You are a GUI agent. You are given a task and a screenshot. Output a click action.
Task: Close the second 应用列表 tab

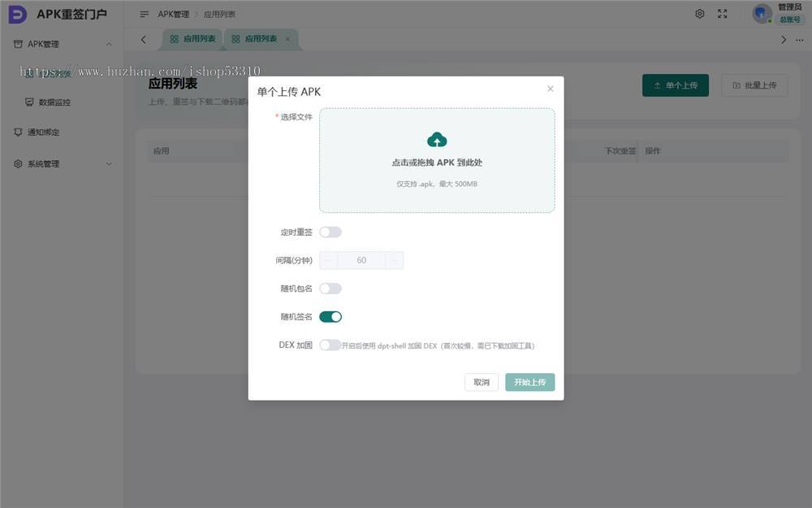click(x=287, y=39)
